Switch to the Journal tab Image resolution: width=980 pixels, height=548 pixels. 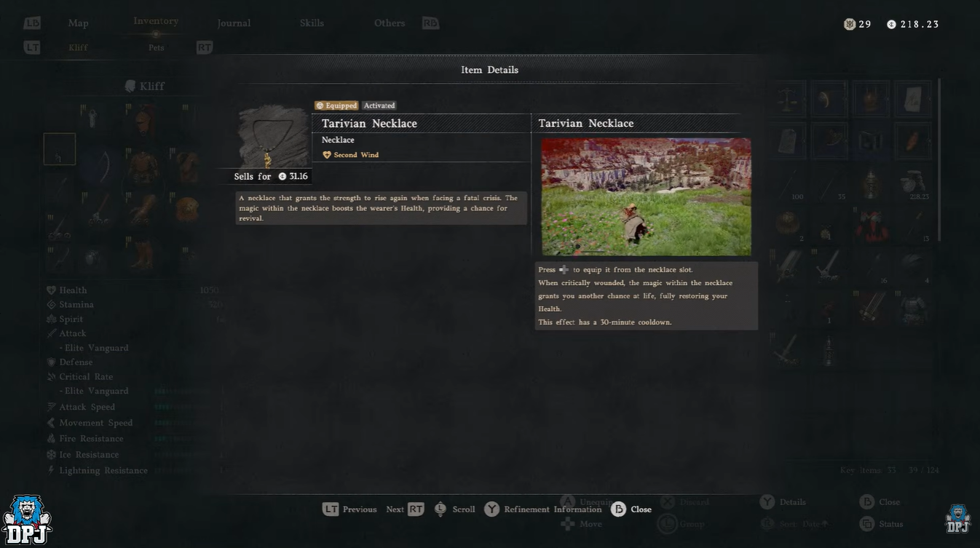(x=234, y=23)
